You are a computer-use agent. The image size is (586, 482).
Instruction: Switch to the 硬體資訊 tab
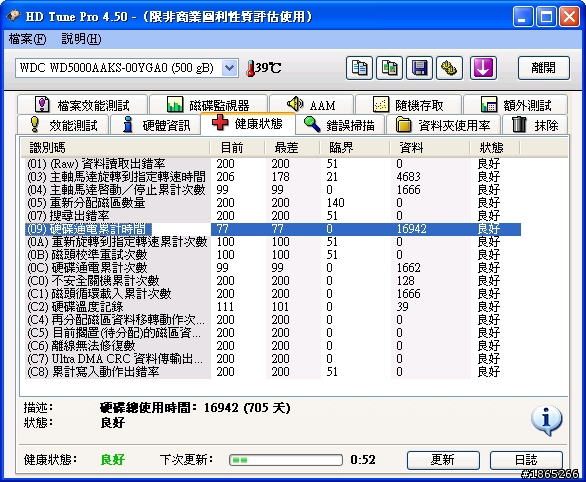pos(156,125)
